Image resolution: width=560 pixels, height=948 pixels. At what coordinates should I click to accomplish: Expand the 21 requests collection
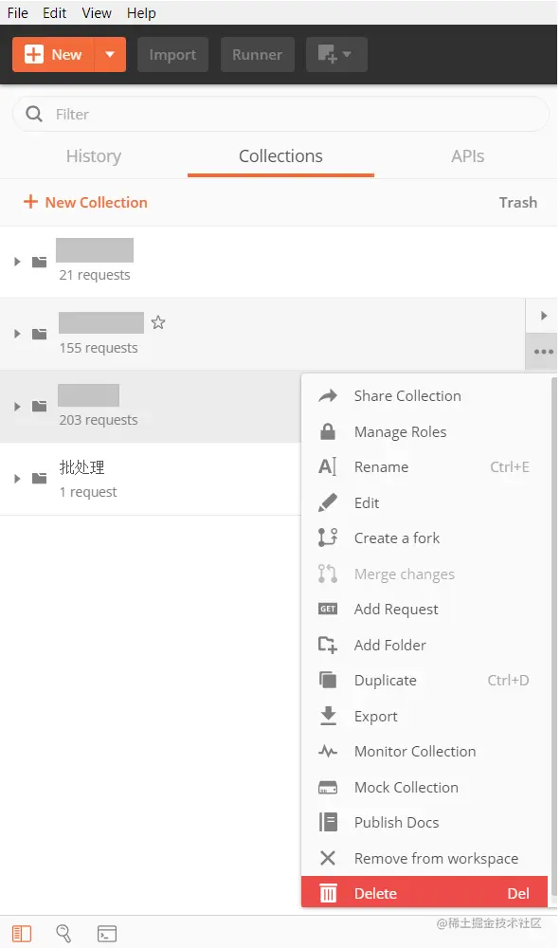(17, 262)
